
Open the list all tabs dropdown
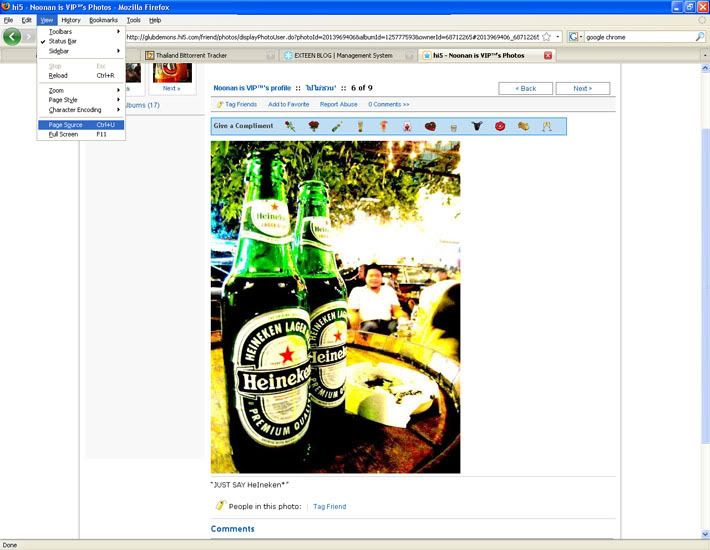705,56
